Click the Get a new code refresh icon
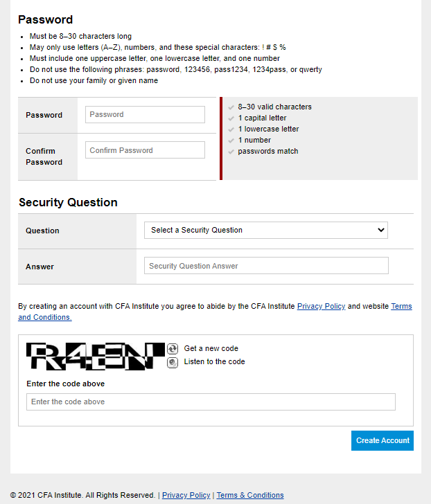The image size is (431, 504). (x=173, y=349)
